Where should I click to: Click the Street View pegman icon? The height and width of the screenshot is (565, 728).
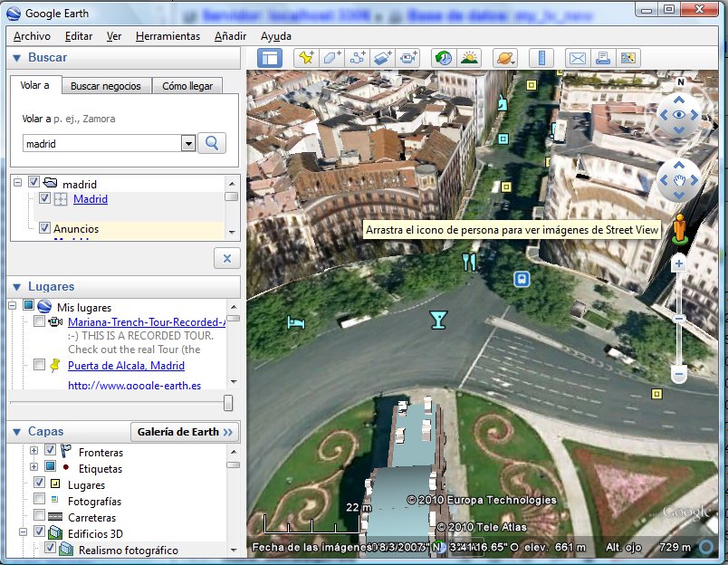[680, 229]
